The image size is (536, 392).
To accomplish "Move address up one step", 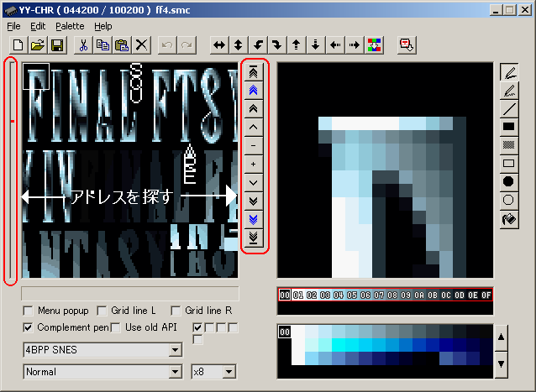I will [254, 128].
